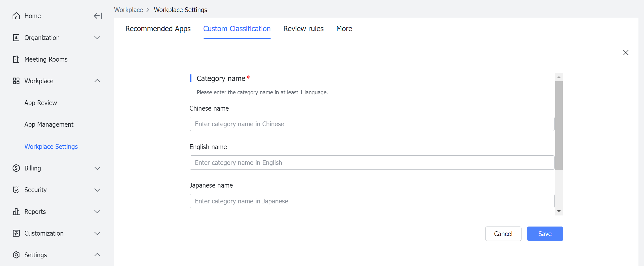Click the scrollbar down arrow
Image resolution: width=644 pixels, height=266 pixels.
(x=559, y=211)
